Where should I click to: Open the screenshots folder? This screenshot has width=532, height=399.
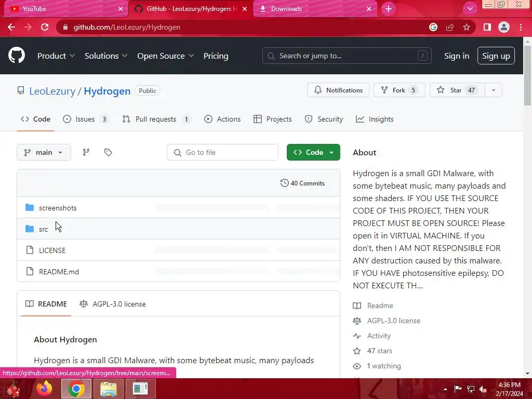[x=58, y=208]
